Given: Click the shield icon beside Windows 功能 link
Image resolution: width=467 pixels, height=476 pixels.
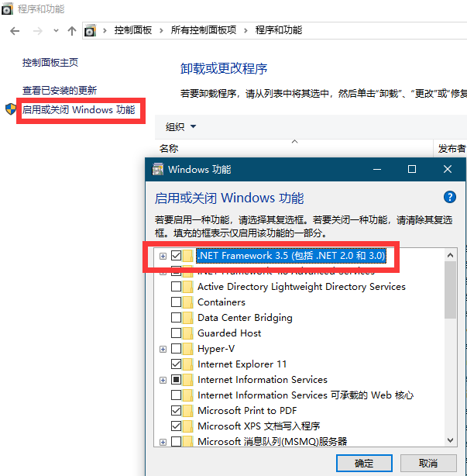Looking at the screenshot, I should coord(11,109).
